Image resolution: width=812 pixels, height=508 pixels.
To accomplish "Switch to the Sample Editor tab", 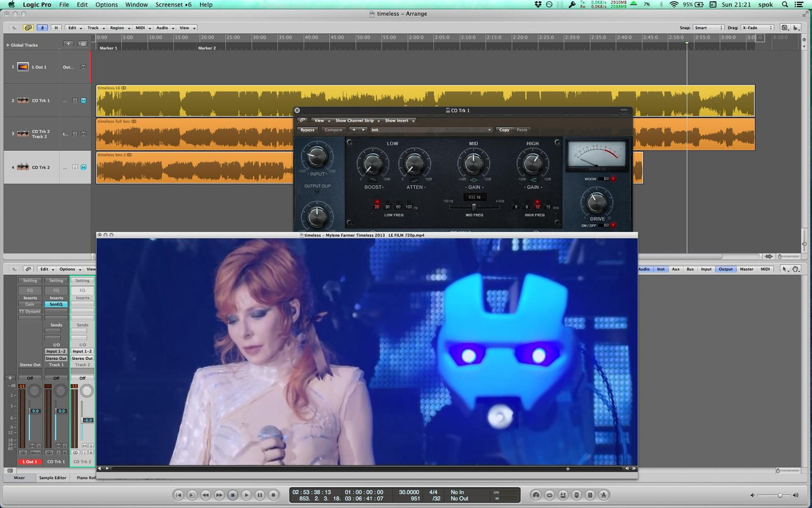I will click(52, 478).
